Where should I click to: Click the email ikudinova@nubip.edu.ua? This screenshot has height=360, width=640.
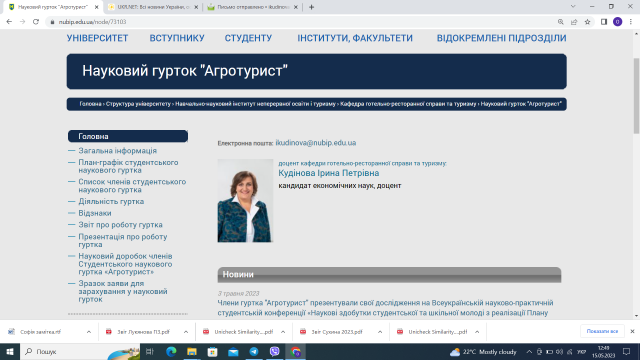pos(316,143)
